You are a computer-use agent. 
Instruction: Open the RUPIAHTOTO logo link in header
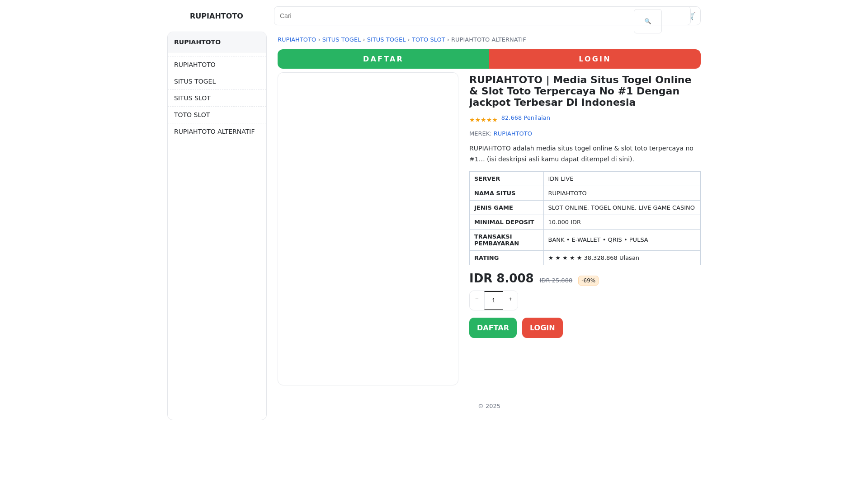[x=217, y=16]
